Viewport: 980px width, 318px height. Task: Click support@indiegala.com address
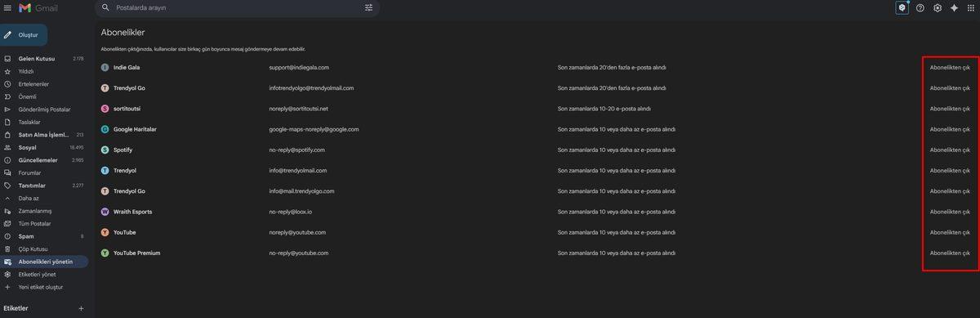(299, 67)
